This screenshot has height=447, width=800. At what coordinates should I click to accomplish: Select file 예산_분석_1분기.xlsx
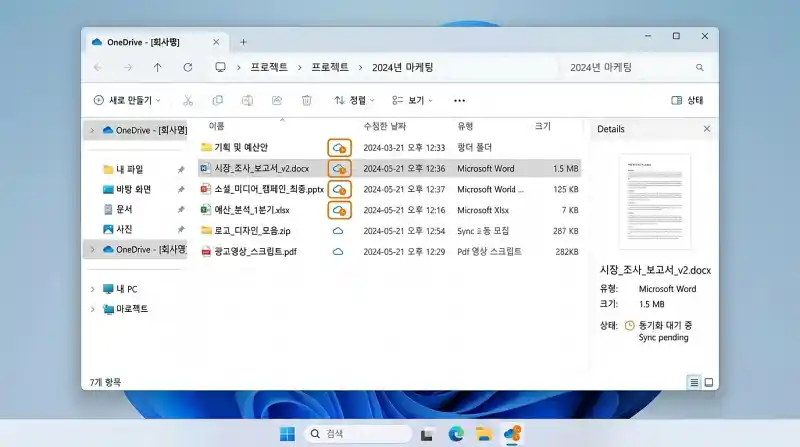(252, 210)
